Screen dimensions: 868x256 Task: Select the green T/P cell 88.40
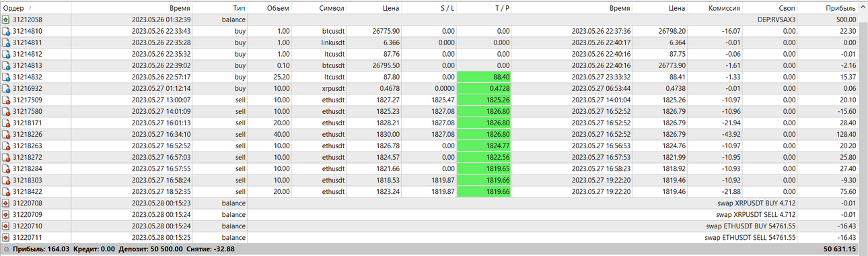tap(484, 77)
